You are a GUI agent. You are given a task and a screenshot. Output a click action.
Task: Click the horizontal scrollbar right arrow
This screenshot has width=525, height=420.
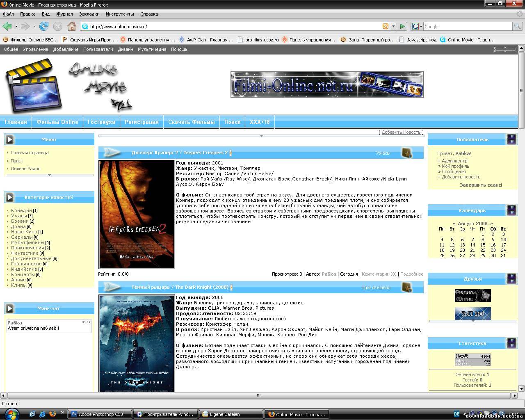[514, 395]
